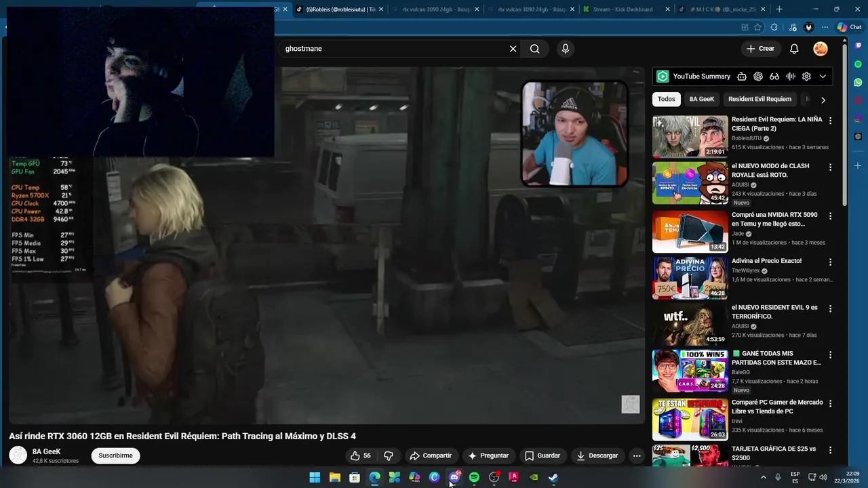Viewport: 868px width, 488px height.
Task: Open the split screen icon in address bar
Action: click(745, 27)
